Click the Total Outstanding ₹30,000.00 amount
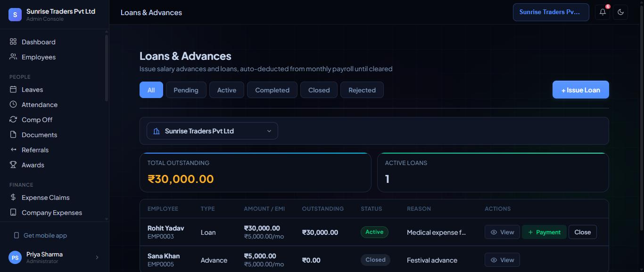The image size is (644, 272). click(181, 179)
